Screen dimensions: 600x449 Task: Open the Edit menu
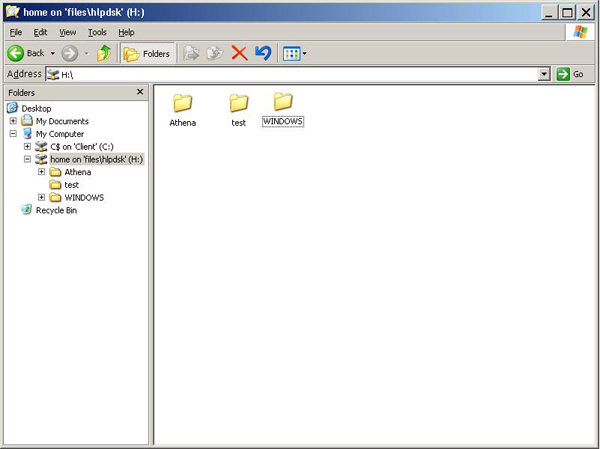[x=40, y=33]
